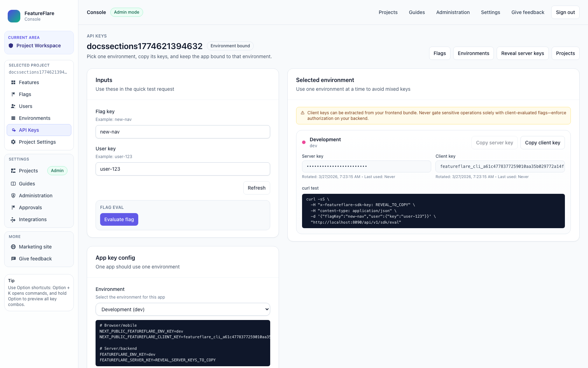Click the Console label in the top bar

coord(96,12)
